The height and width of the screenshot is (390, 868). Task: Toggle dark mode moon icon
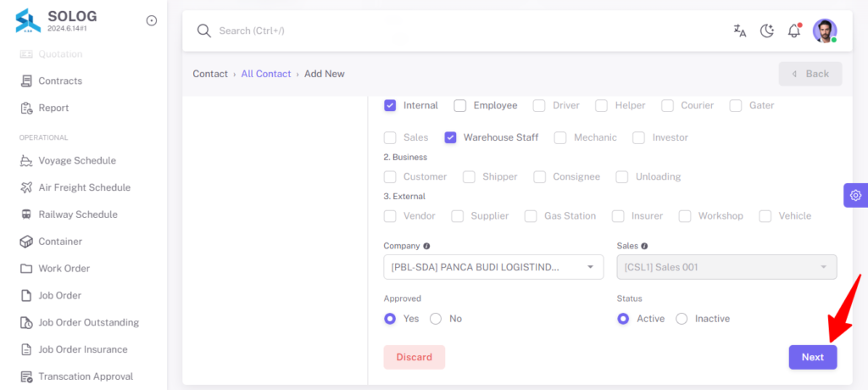(766, 31)
